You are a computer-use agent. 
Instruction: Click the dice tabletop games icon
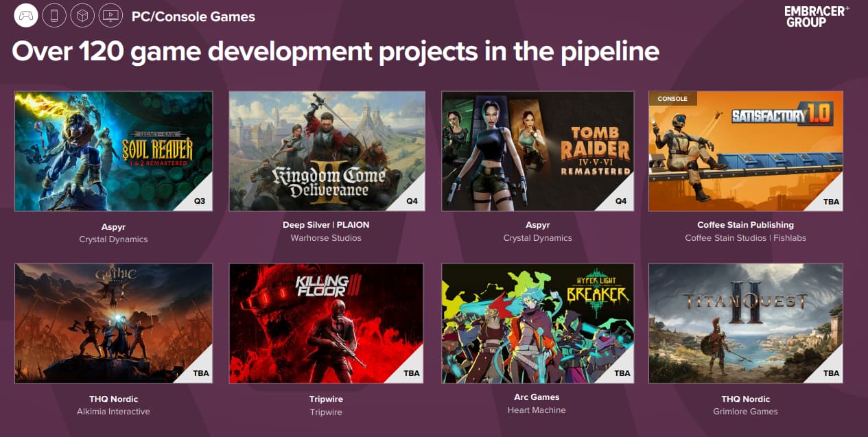pyautogui.click(x=82, y=16)
